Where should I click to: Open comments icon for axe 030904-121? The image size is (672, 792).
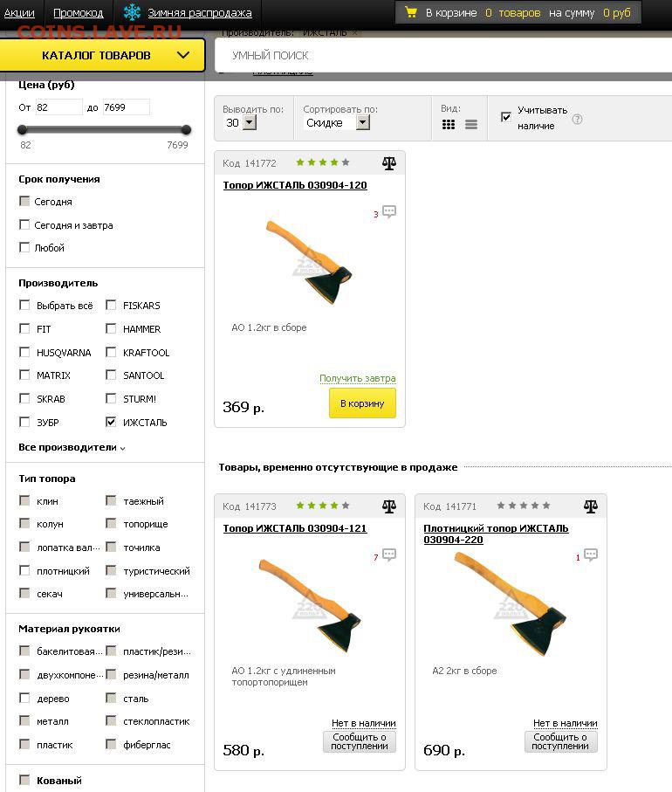point(388,554)
